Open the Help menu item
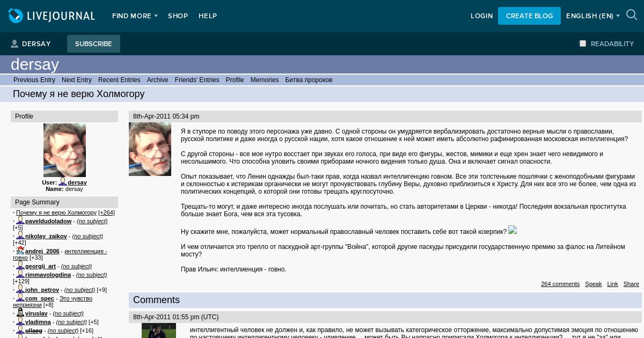644x338 pixels. tap(208, 16)
